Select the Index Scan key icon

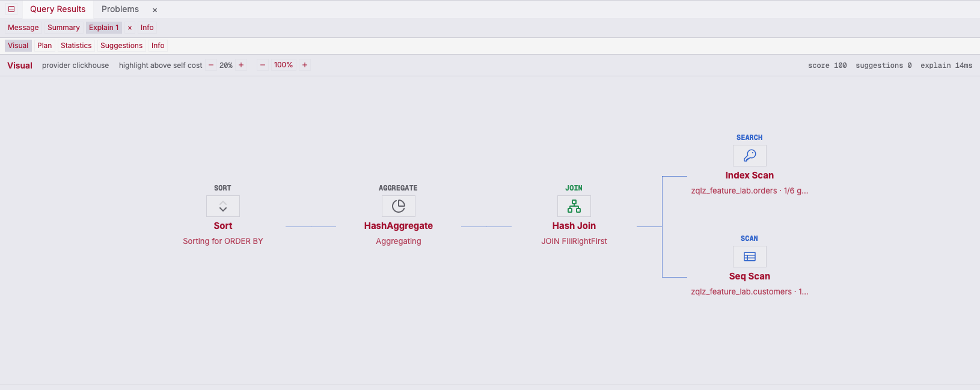(x=750, y=156)
